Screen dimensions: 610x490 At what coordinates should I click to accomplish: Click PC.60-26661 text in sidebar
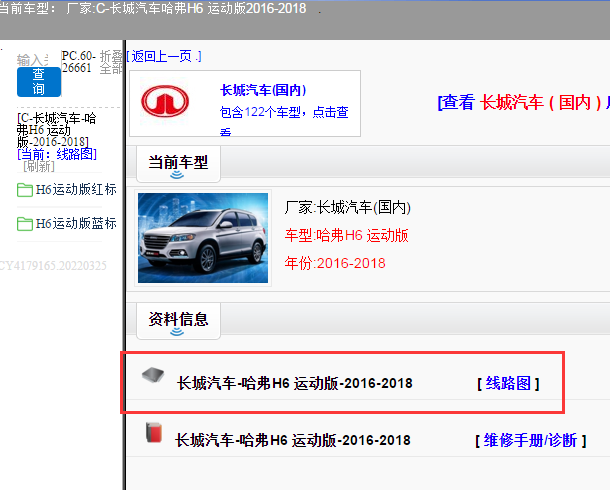point(79,62)
